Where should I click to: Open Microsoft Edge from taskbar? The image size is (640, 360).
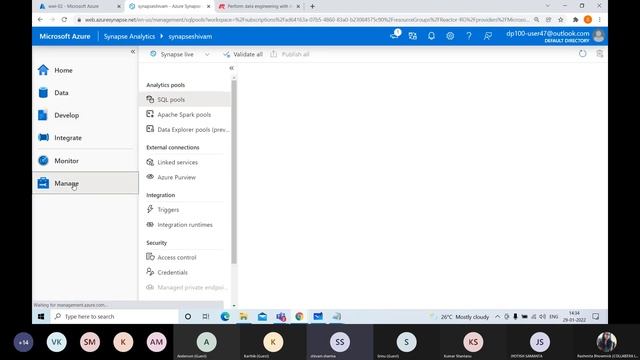tap(225, 316)
